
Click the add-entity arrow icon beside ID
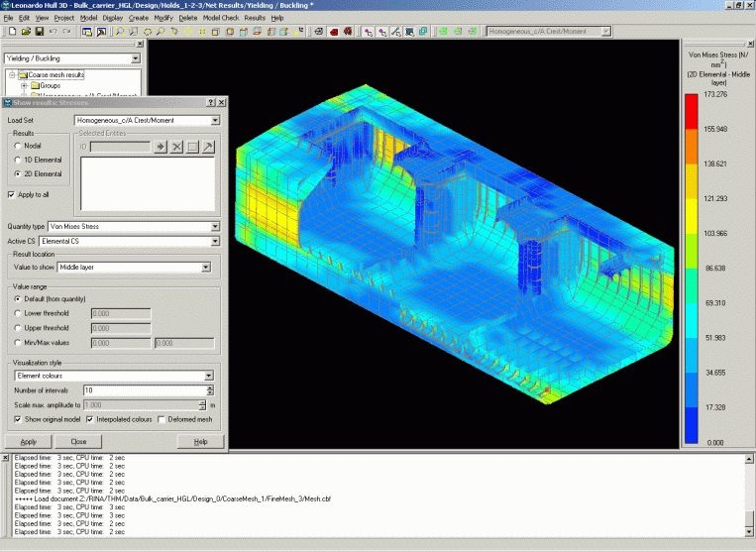coord(159,147)
